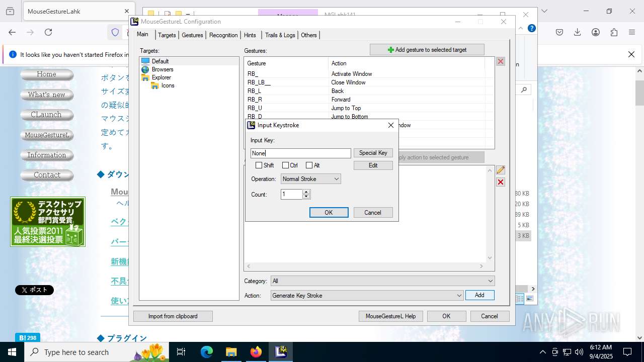Open Firefox downloads icon
This screenshot has width=644, height=362.
[578, 32]
